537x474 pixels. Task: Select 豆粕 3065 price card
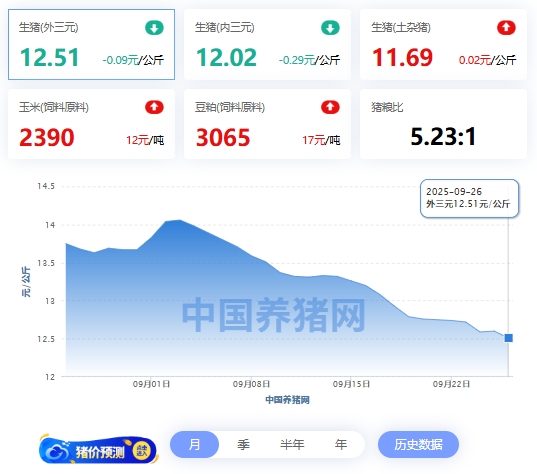(x=267, y=124)
